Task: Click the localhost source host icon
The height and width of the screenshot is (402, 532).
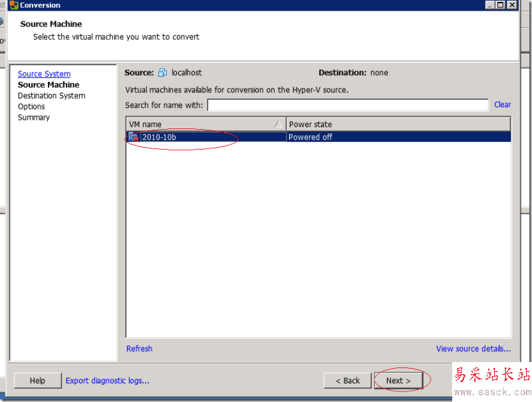Action: point(162,73)
